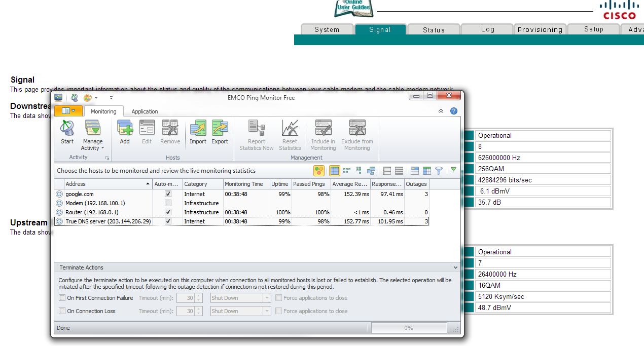Check the On Connection Loss option
The width and height of the screenshot is (644, 346).
point(62,311)
